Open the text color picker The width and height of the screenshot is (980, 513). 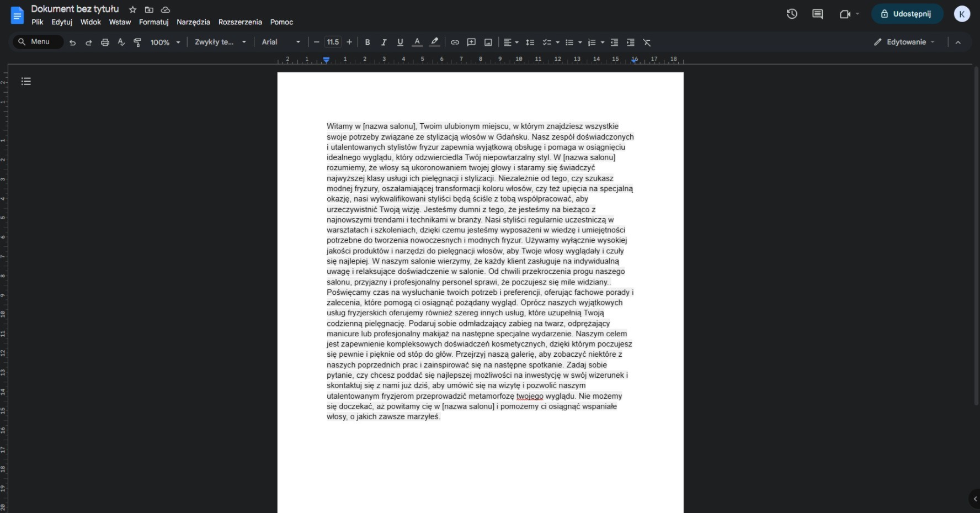coord(417,42)
